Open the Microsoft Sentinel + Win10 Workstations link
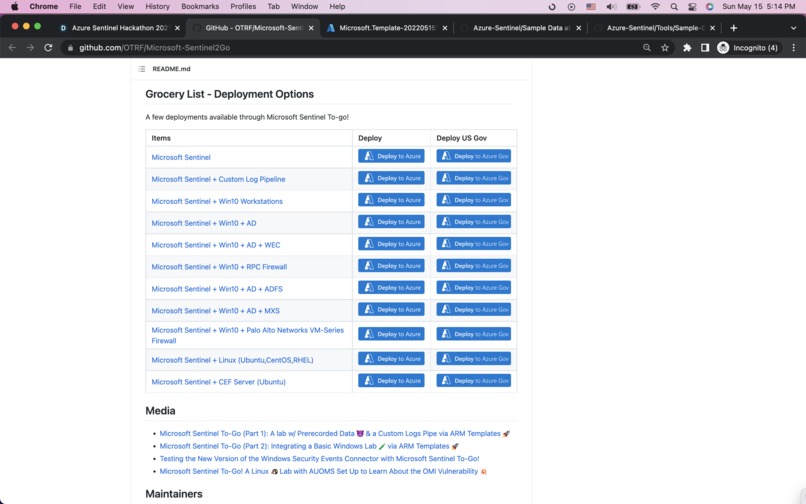 coord(217,201)
